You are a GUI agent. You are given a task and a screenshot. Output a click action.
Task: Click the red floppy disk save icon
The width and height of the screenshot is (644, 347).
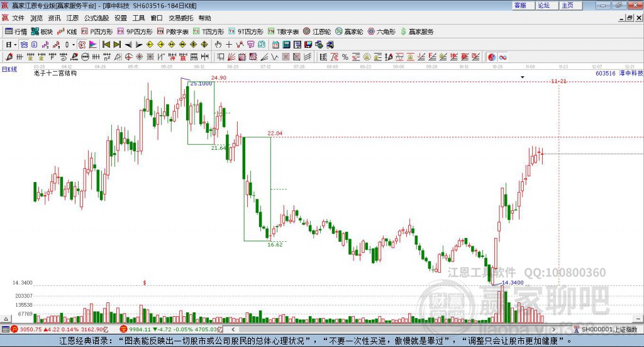coord(308,45)
